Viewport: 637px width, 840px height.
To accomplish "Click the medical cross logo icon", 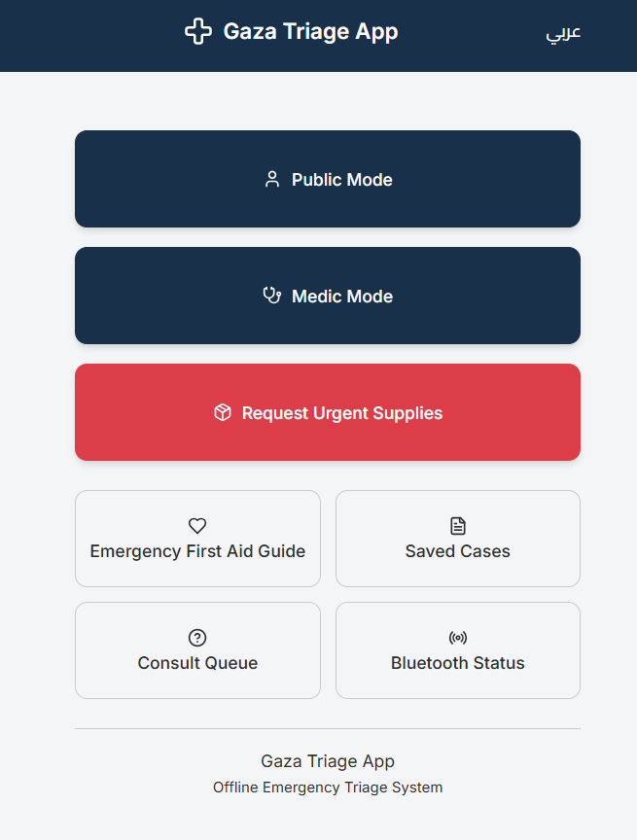I will tap(198, 32).
